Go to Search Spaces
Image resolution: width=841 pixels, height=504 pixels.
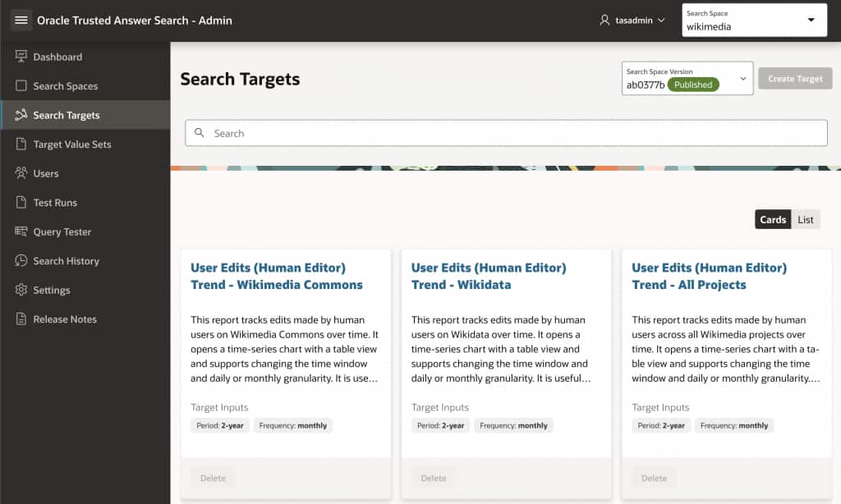click(x=85, y=86)
